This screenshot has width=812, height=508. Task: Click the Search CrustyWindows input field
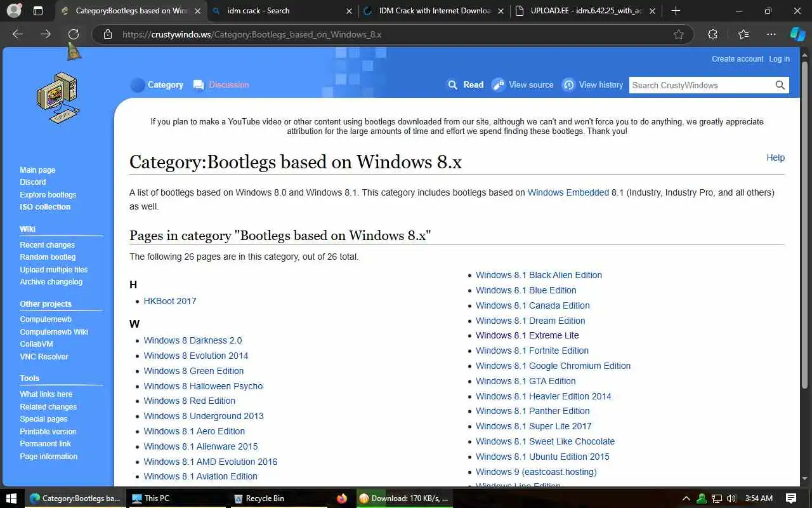pyautogui.click(x=701, y=85)
